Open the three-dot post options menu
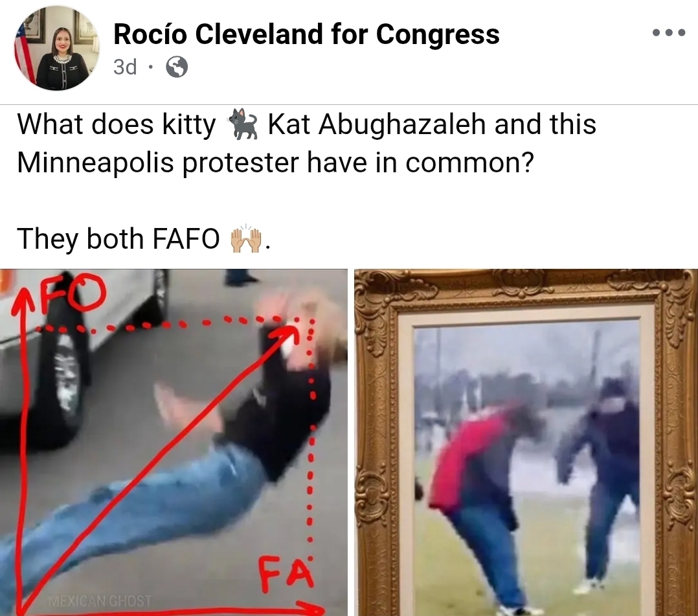Screen dimensions: 698x616 (x=668, y=32)
